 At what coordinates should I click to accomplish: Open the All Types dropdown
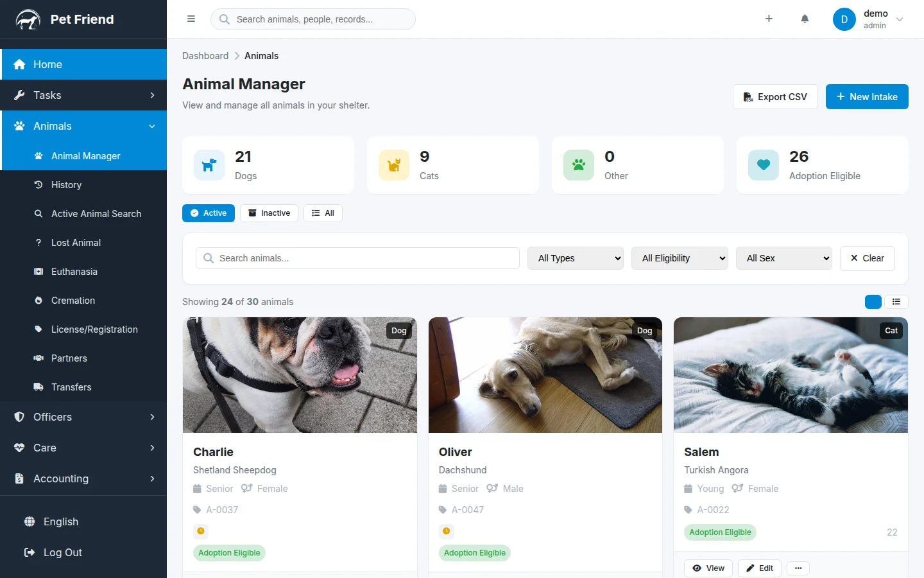pyautogui.click(x=575, y=258)
